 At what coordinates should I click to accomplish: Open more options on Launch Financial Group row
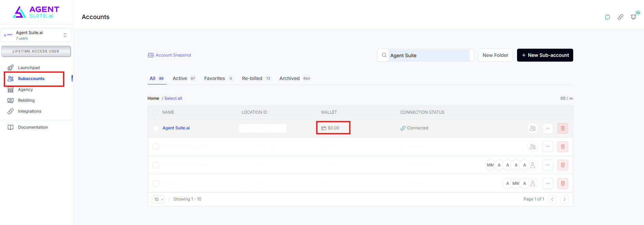(x=548, y=147)
